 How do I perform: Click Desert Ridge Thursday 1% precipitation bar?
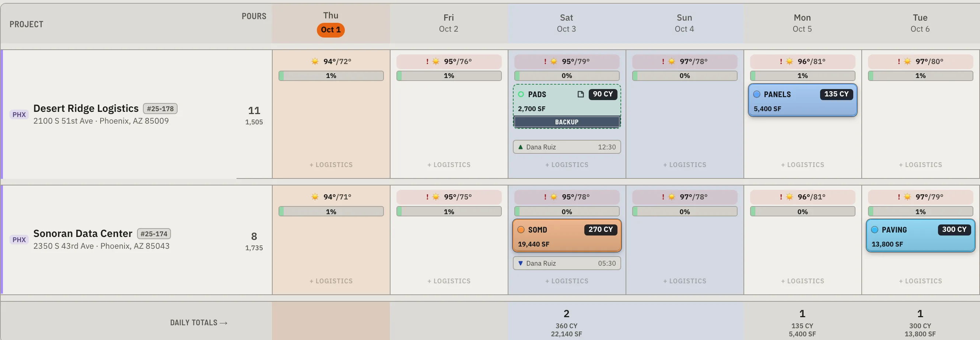(x=331, y=75)
